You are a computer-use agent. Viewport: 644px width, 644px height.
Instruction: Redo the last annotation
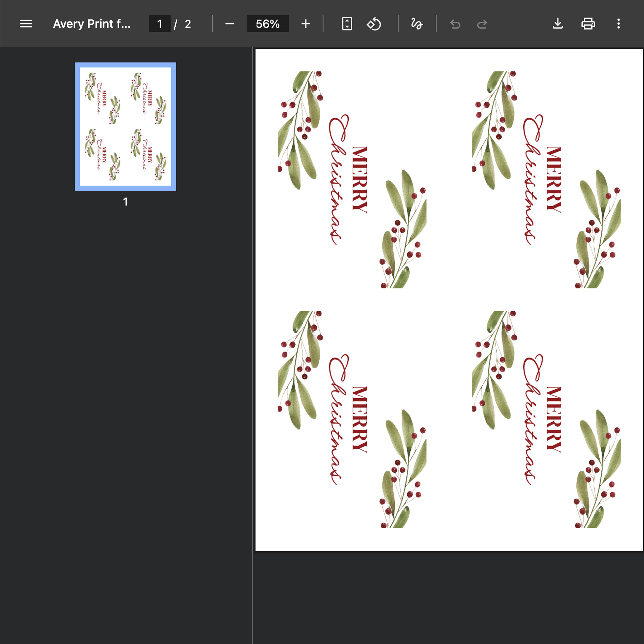[x=481, y=24]
